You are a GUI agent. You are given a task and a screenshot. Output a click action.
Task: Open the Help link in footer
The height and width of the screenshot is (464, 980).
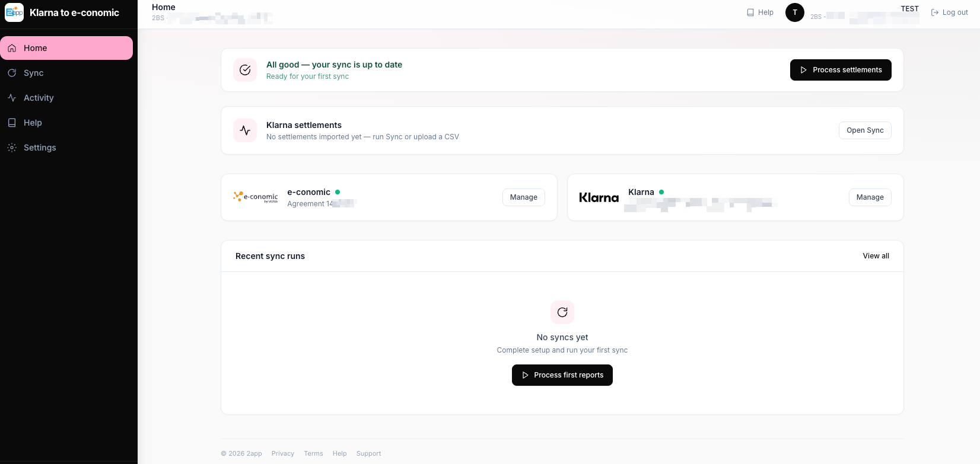(x=340, y=454)
